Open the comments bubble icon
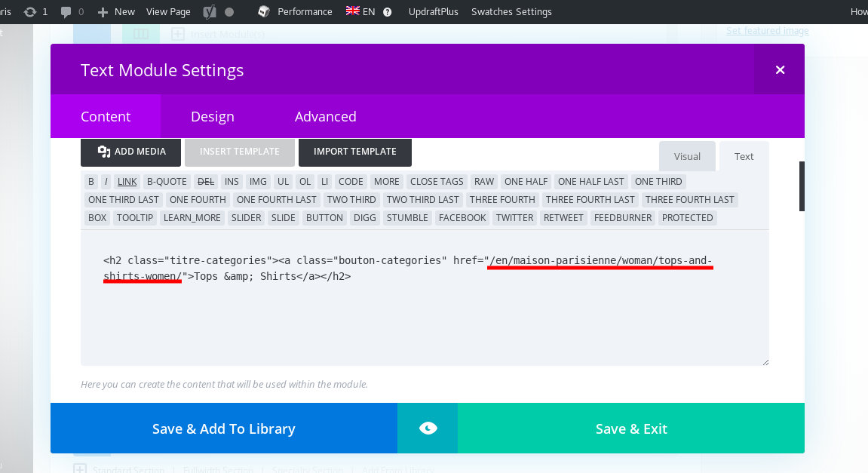The height and width of the screenshot is (473, 868). pyautogui.click(x=66, y=11)
